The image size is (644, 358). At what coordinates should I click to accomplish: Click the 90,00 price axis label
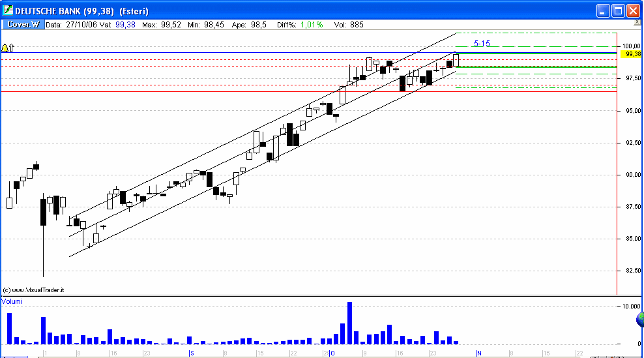[633, 175]
